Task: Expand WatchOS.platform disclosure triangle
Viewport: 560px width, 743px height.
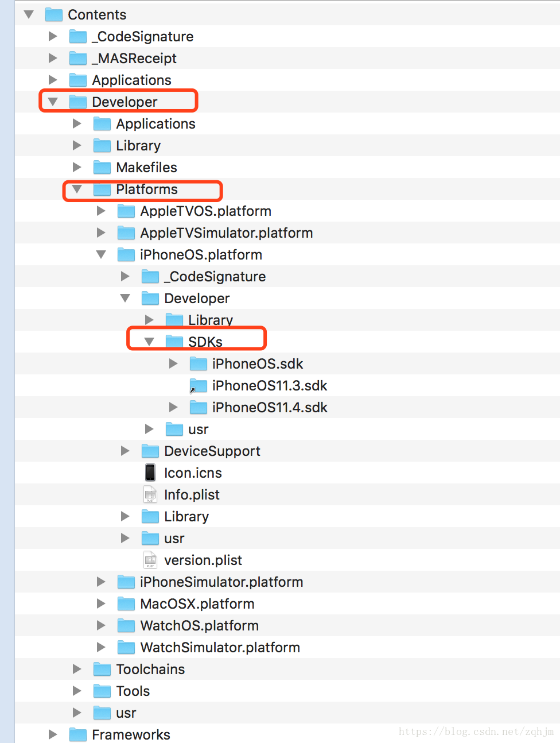Action: click(101, 625)
